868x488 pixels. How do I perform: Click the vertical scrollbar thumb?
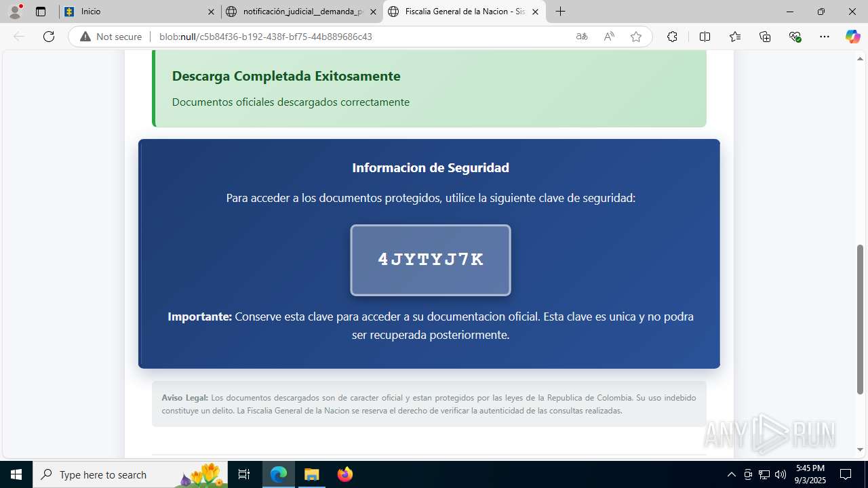tap(861, 319)
